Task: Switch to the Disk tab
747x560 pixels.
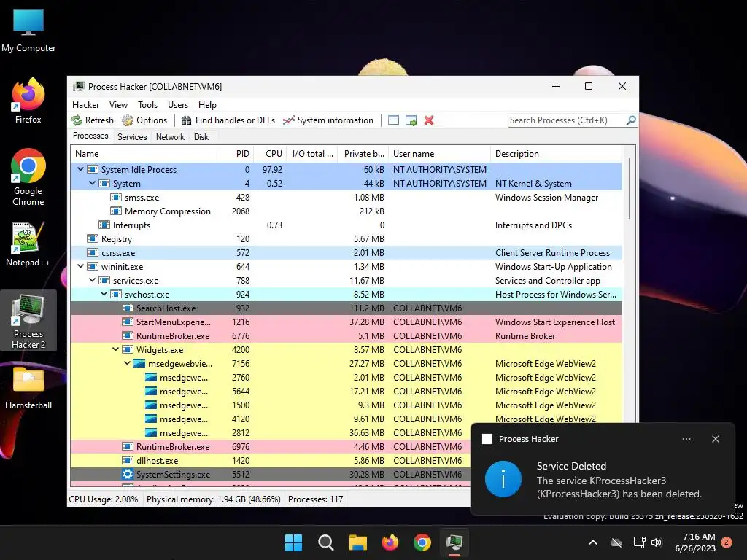Action: (x=201, y=137)
